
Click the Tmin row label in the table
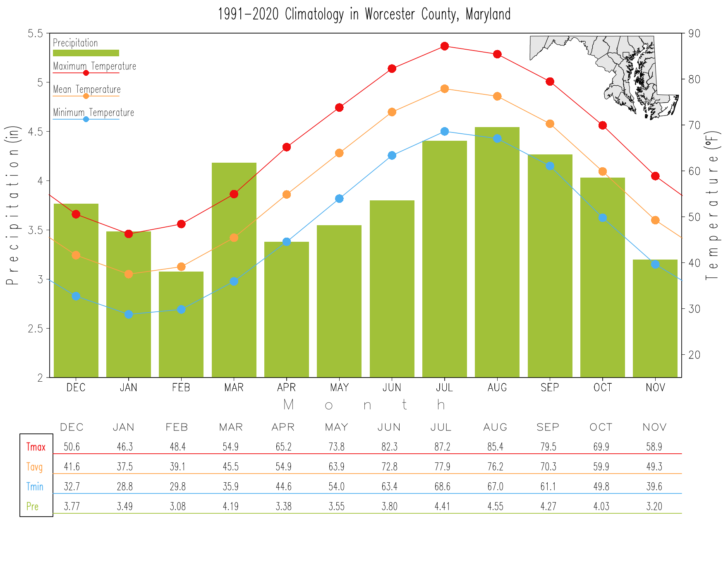point(35,486)
